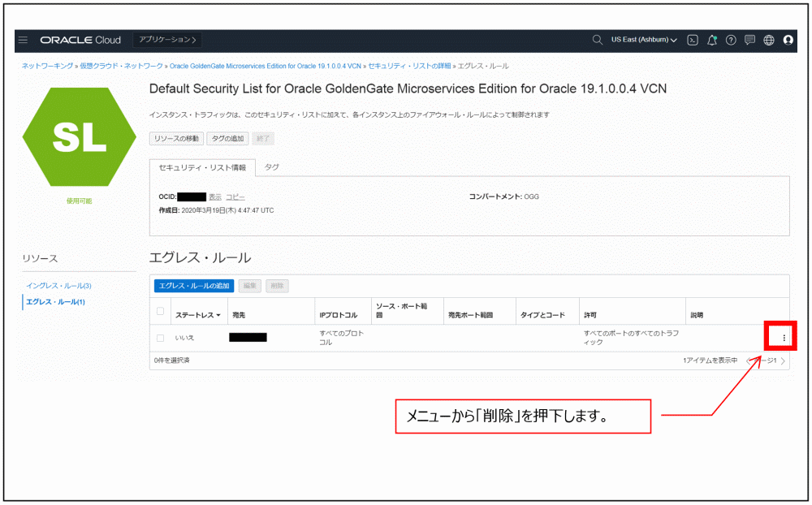812x505 pixels.
Task: Click the 終了 button
Action: click(263, 138)
